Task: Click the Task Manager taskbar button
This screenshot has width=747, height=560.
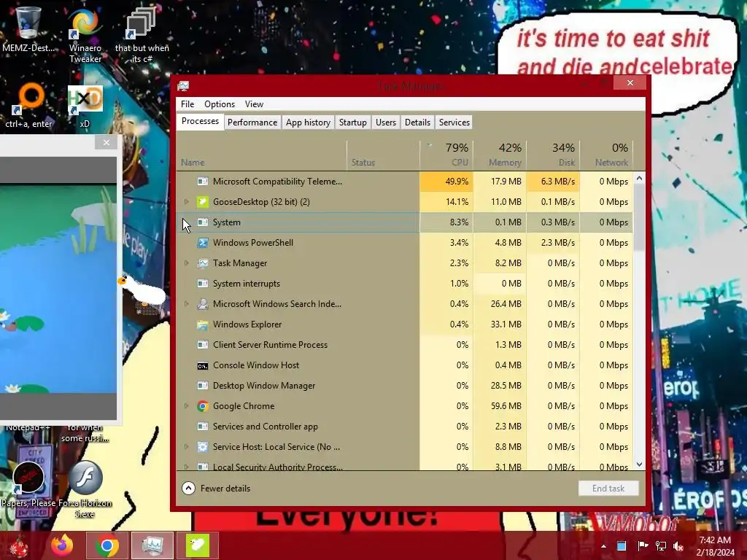Action: point(152,545)
